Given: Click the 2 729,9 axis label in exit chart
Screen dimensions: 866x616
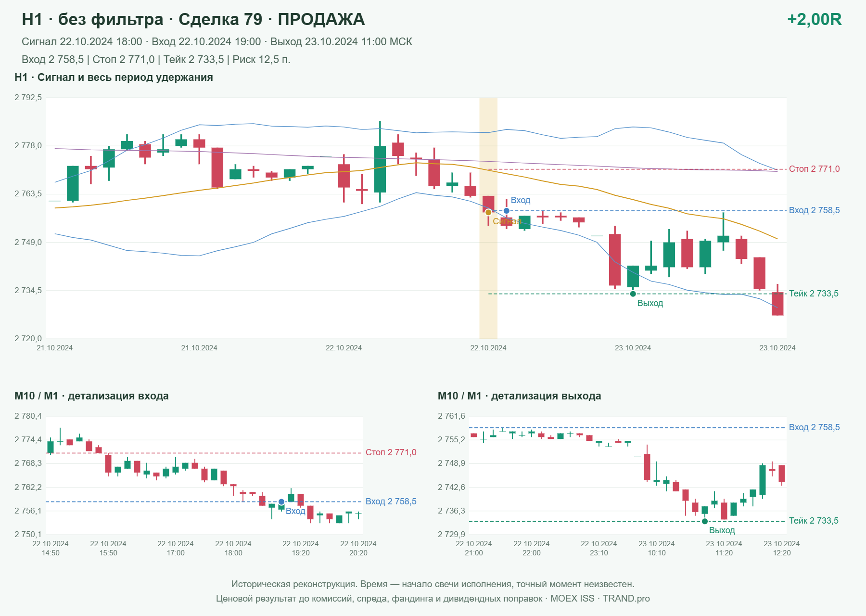Looking at the screenshot, I should (451, 534).
